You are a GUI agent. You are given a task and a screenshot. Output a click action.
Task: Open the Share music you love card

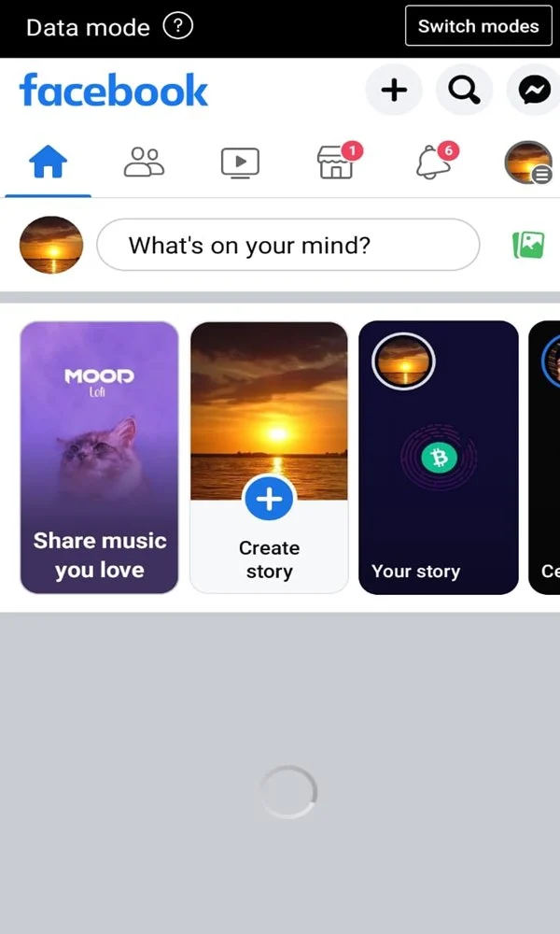pyautogui.click(x=99, y=458)
